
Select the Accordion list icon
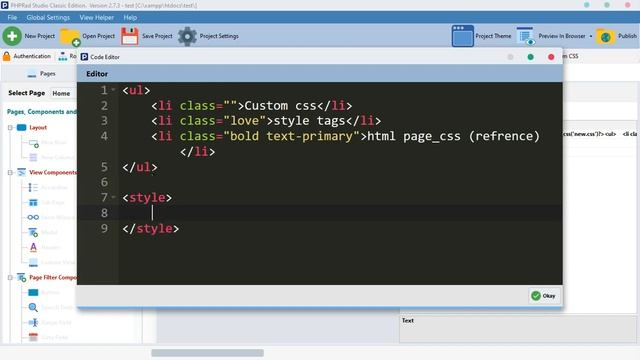coord(33,188)
